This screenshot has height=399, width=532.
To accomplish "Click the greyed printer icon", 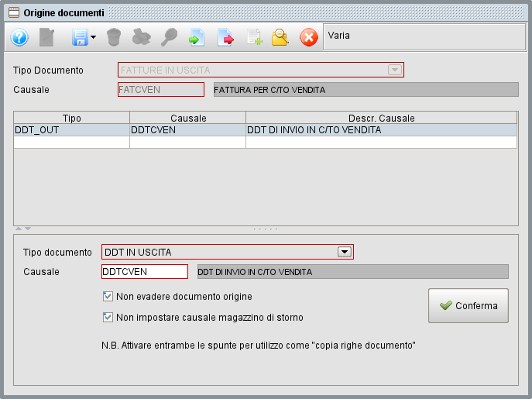I will click(x=141, y=37).
